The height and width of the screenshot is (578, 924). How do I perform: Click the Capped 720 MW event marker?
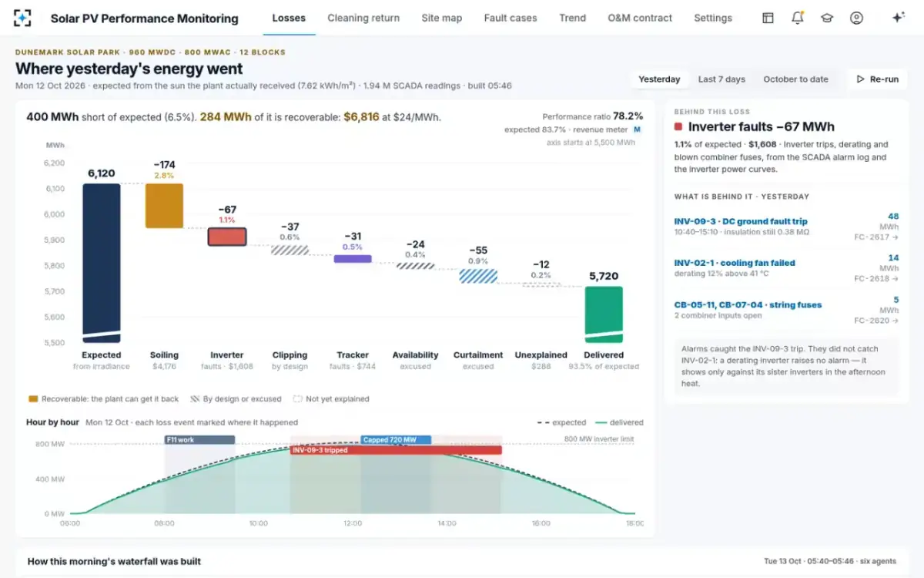coord(396,440)
